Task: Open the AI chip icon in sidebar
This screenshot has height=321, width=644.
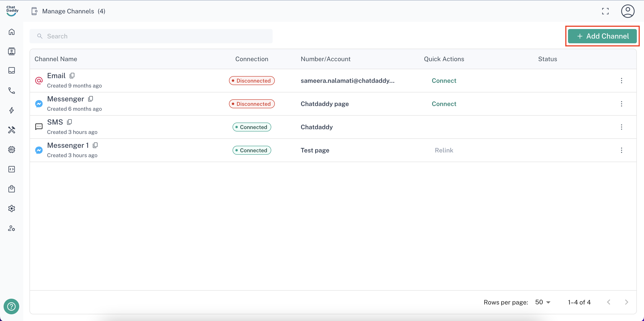Action: pyautogui.click(x=11, y=150)
